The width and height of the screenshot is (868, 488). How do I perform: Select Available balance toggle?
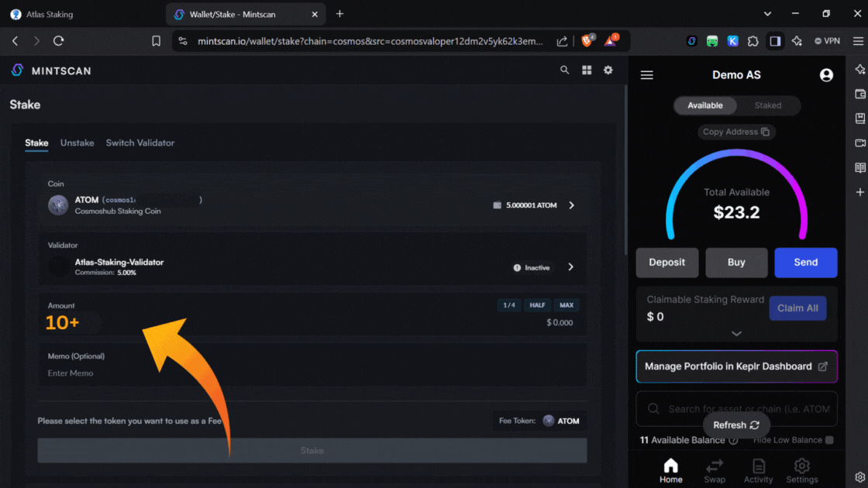[x=705, y=105]
